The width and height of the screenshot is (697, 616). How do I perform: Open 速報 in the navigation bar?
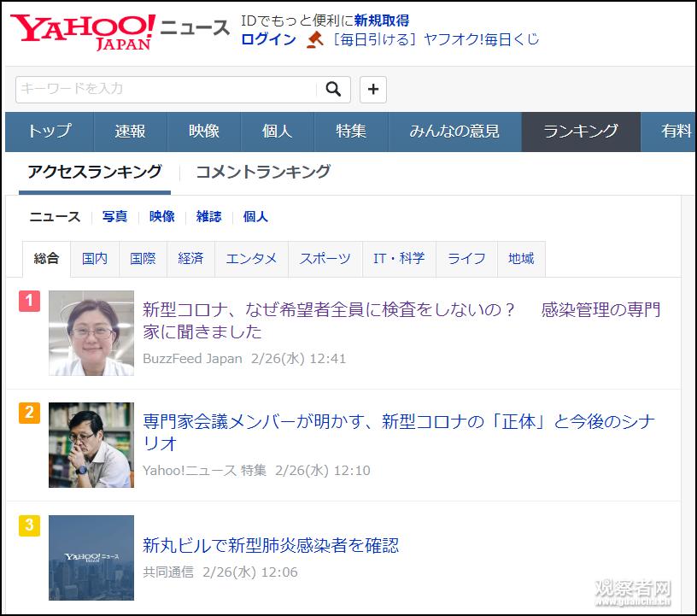click(130, 132)
